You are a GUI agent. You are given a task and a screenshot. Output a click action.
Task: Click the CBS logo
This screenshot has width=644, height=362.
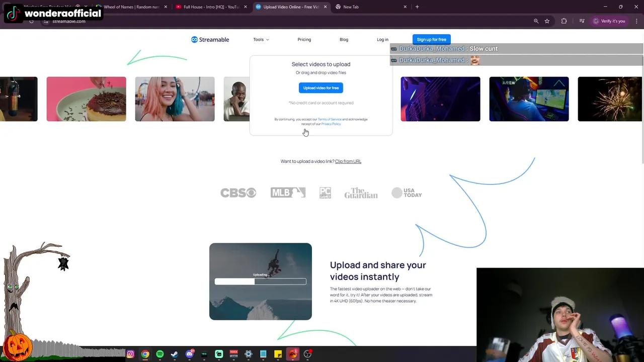238,193
